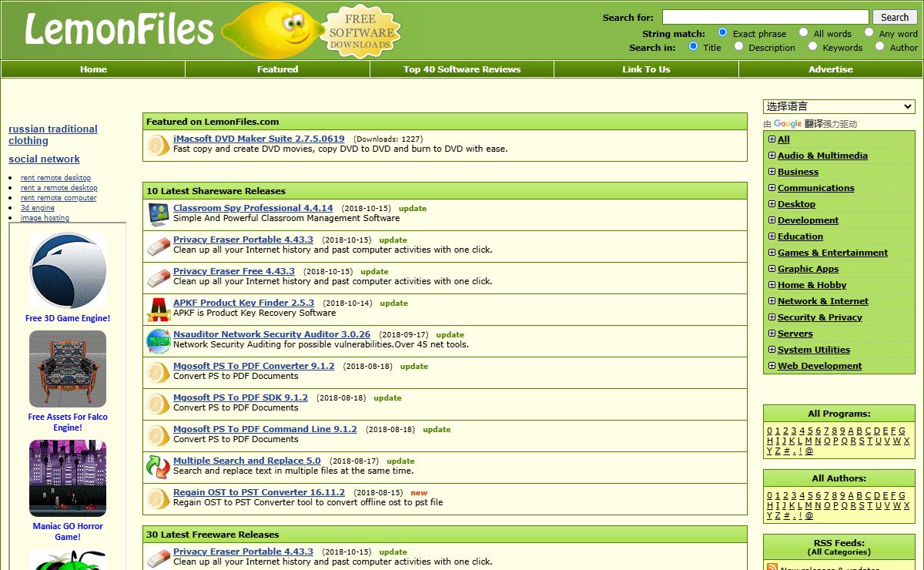Click the Nsauditor green NS globe icon

(x=159, y=340)
